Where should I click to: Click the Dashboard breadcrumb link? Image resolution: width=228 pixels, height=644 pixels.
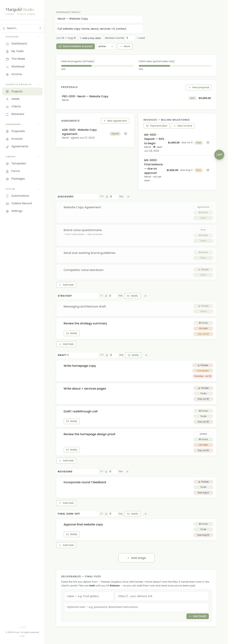click(x=63, y=12)
